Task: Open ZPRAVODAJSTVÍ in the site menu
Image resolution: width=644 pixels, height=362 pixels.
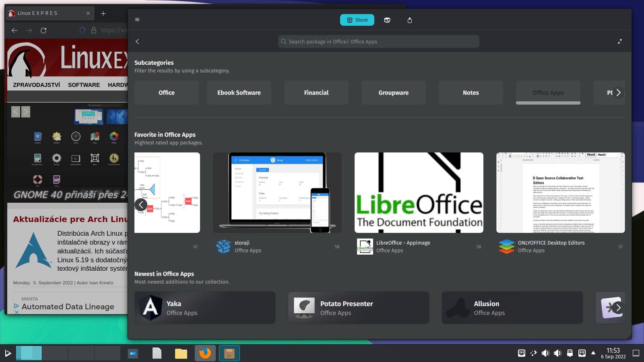Action: [x=37, y=85]
